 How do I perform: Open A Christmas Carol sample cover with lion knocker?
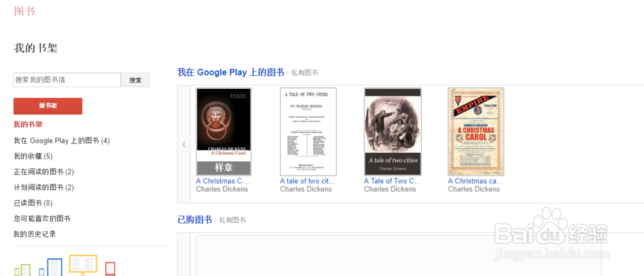(x=223, y=132)
